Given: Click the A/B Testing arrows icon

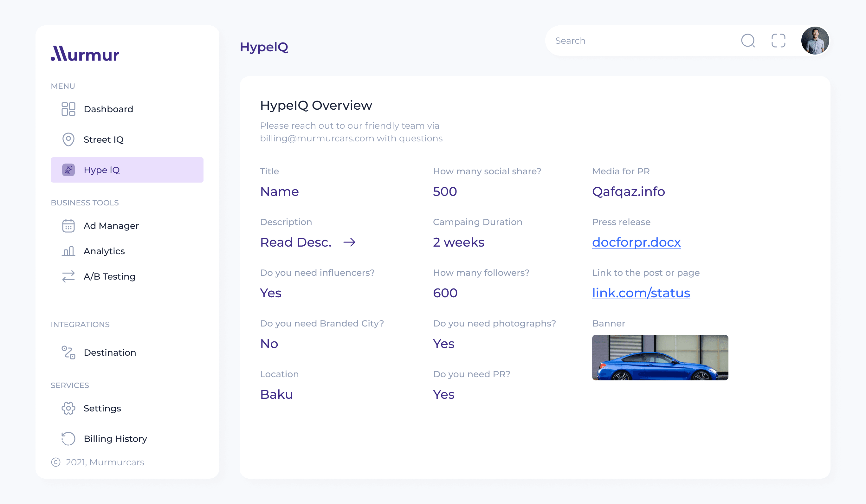Looking at the screenshot, I should click(x=68, y=276).
